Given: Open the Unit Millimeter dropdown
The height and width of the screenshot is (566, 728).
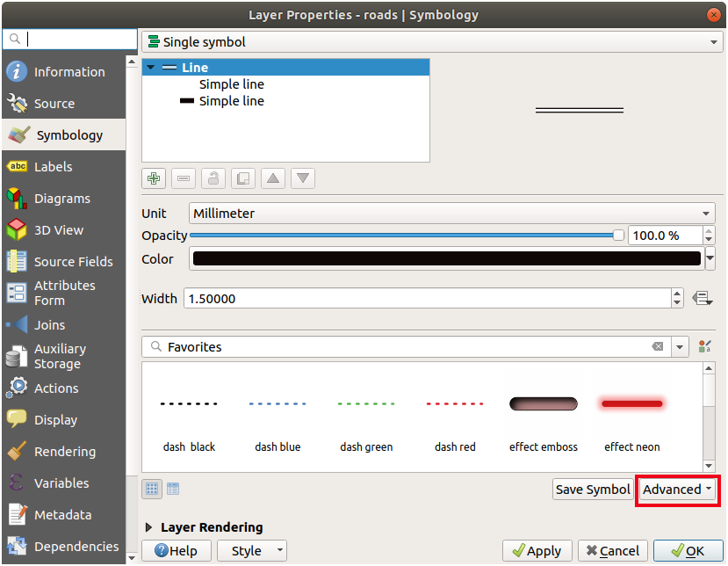Looking at the screenshot, I should [x=451, y=214].
